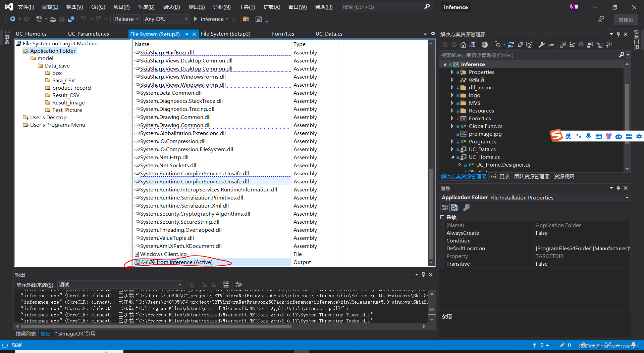
Task: Click the Navigate Backward arrow in toolbar
Action: pos(13,19)
